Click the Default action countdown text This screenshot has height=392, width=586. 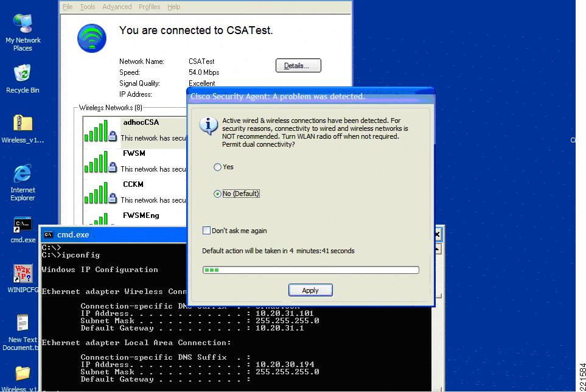point(278,251)
